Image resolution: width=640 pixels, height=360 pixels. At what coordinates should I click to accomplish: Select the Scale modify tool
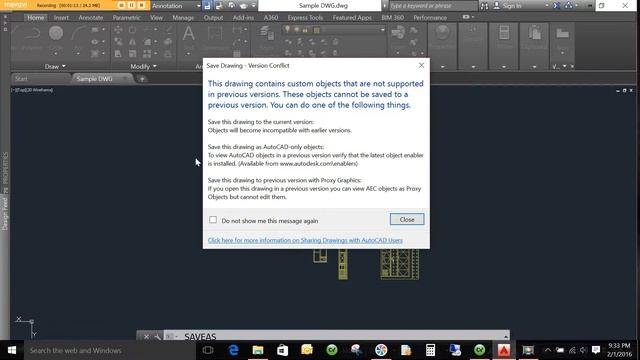coord(132,53)
